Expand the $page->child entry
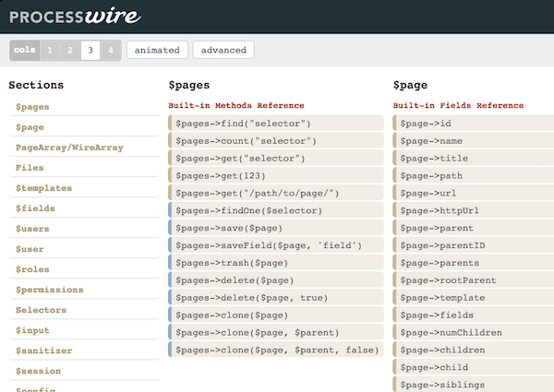The image size is (554, 392). 474,368
